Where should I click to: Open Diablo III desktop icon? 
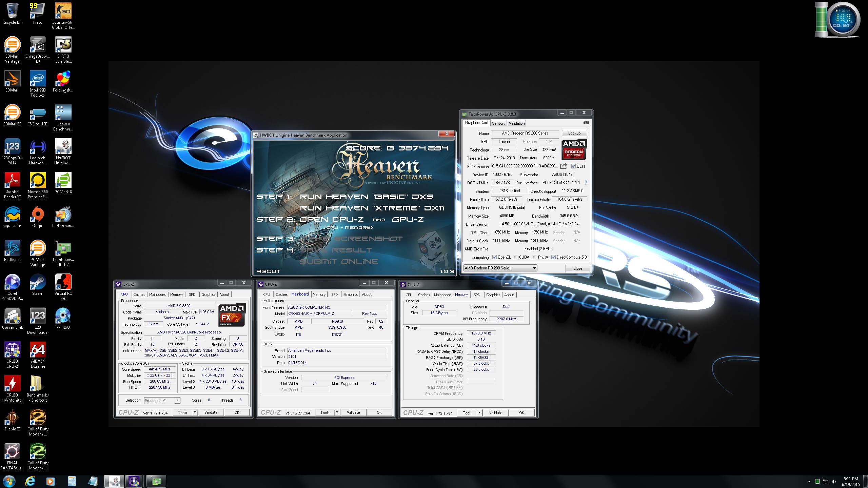point(13,420)
